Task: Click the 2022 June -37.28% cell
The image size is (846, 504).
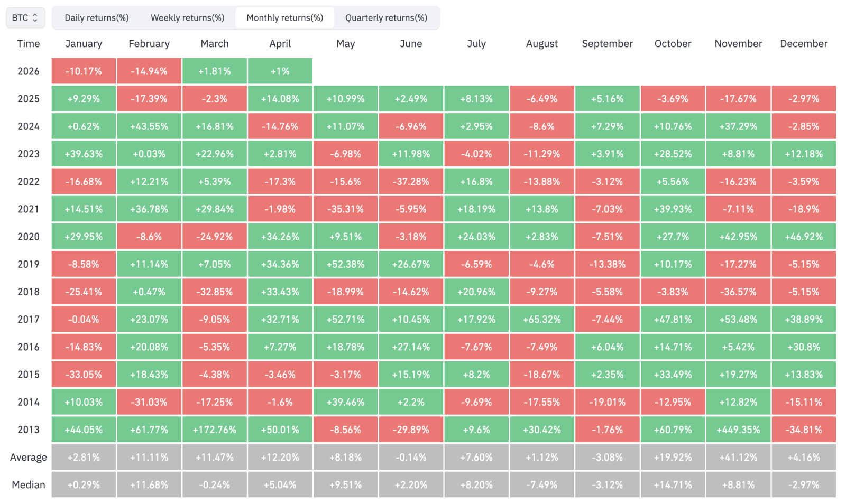Action: pyautogui.click(x=411, y=181)
